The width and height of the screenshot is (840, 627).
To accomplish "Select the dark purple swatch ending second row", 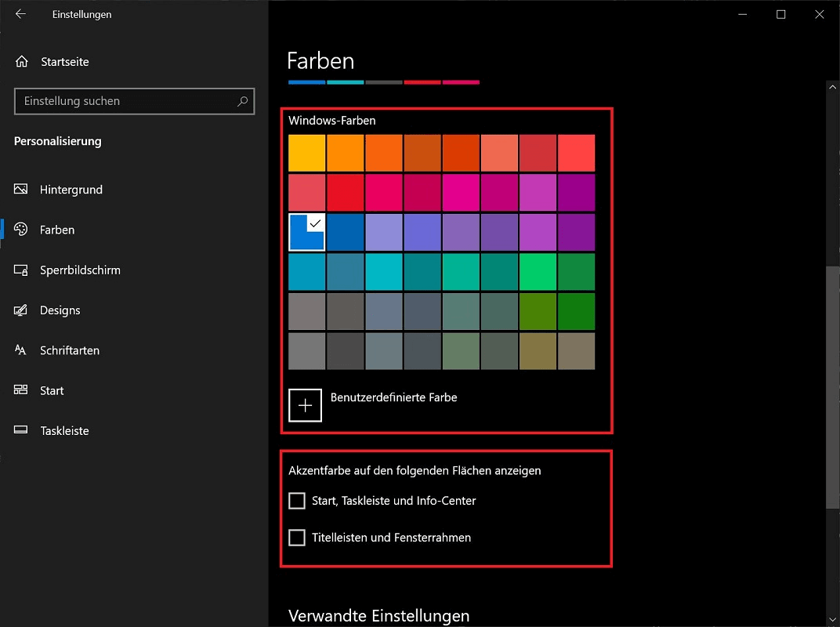I will [577, 192].
